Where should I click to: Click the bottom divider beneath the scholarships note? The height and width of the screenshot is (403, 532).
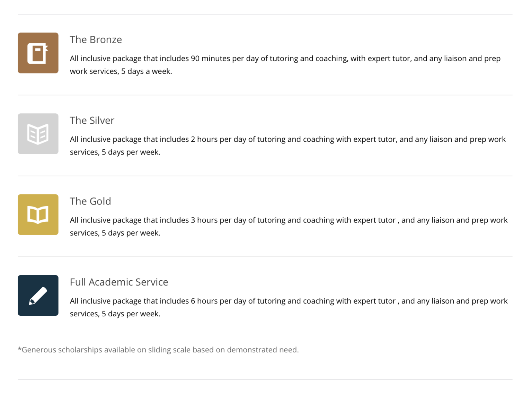click(x=265, y=379)
